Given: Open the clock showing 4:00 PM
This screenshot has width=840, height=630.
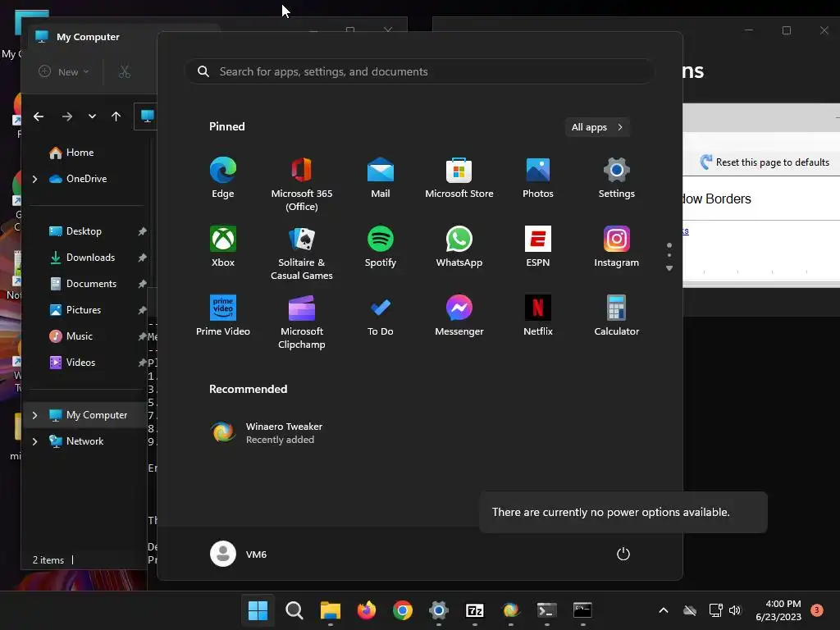Looking at the screenshot, I should [x=778, y=610].
